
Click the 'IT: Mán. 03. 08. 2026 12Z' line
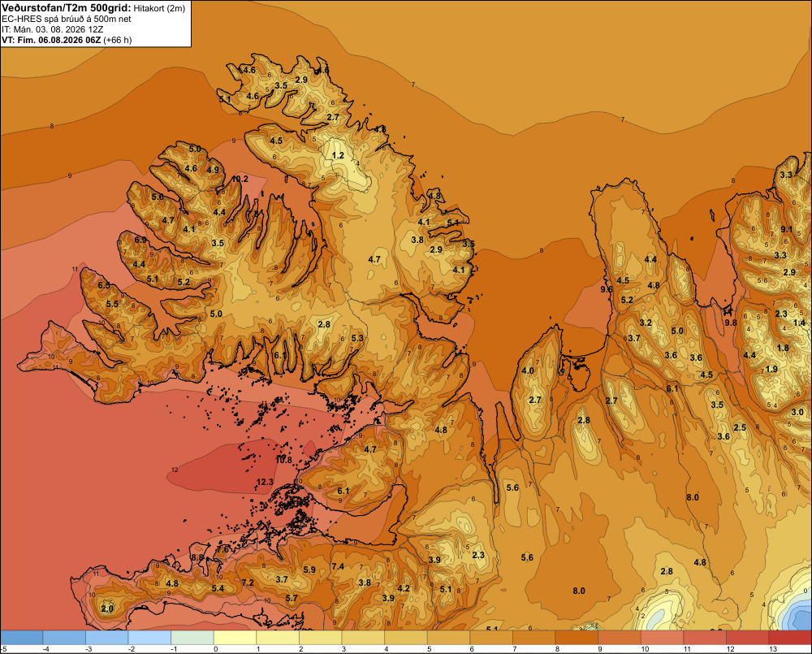click(x=52, y=29)
